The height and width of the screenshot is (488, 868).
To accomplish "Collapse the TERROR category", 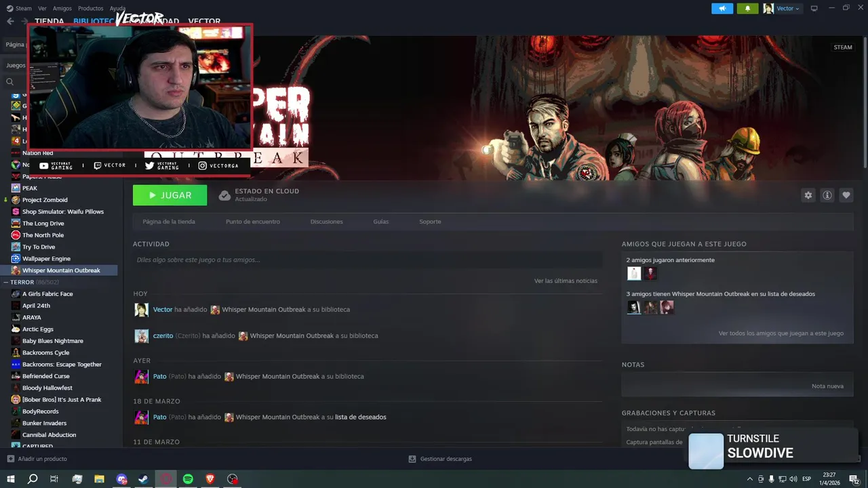I will [x=5, y=282].
